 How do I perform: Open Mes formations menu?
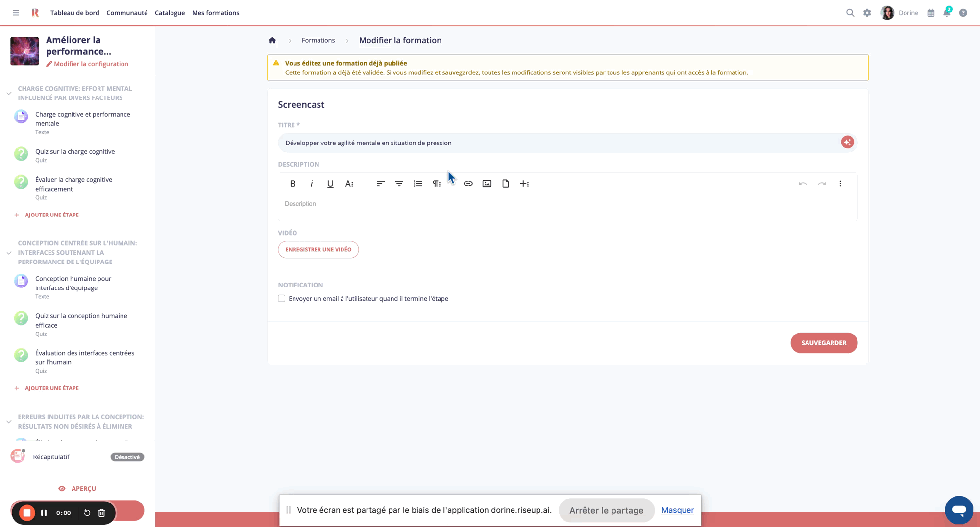[x=216, y=13]
